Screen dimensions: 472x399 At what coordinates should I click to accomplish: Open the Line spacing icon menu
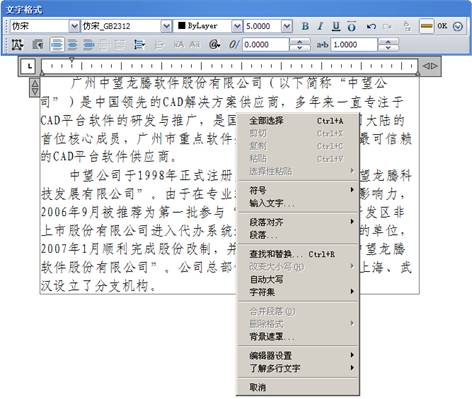(x=139, y=45)
